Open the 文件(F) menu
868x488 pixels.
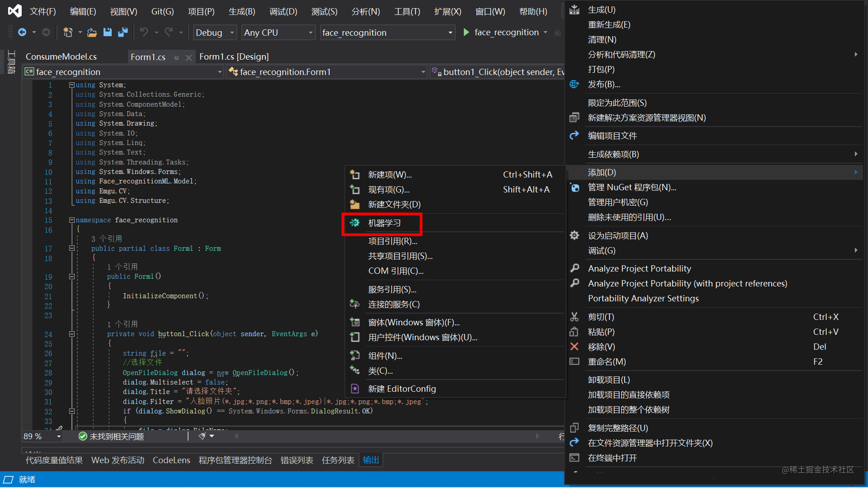pos(43,11)
